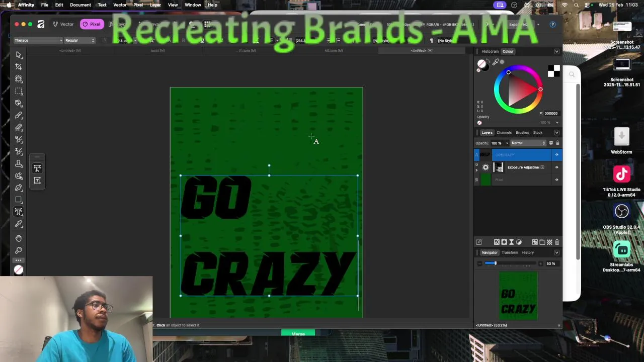Hide the Exposure Adjustment layer

[556, 167]
